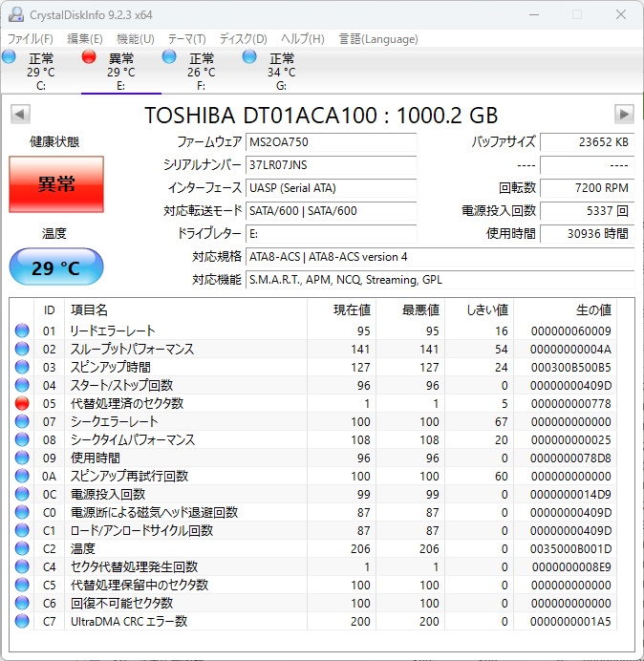Click raw value 0035000B001D of temperature
644x661 pixels.
[571, 548]
